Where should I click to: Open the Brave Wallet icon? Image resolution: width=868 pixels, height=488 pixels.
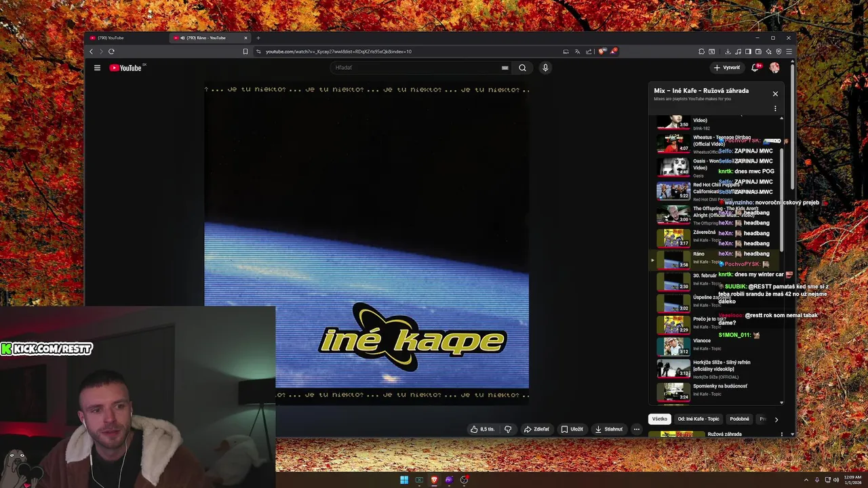click(x=758, y=52)
